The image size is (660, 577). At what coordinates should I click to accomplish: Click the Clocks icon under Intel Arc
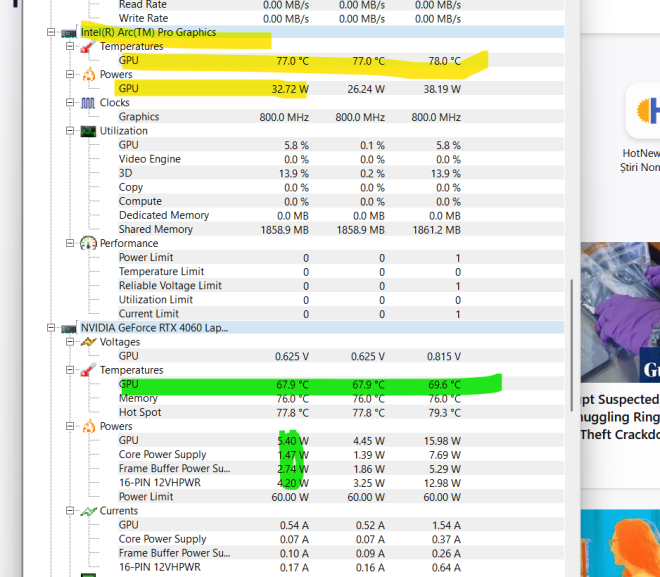click(x=87, y=103)
